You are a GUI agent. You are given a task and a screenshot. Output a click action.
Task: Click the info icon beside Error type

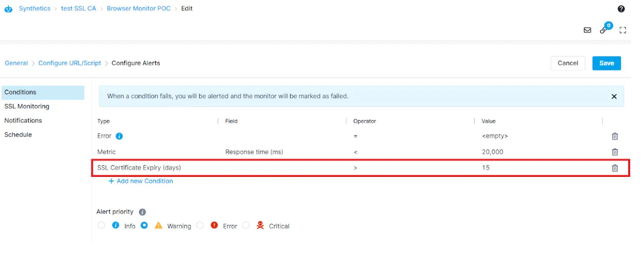pyautogui.click(x=119, y=136)
